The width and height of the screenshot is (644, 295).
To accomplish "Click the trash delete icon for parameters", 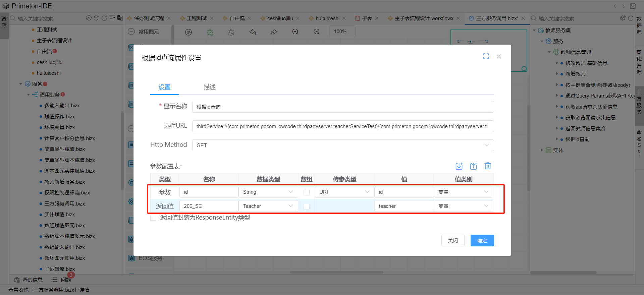I will coord(488,166).
